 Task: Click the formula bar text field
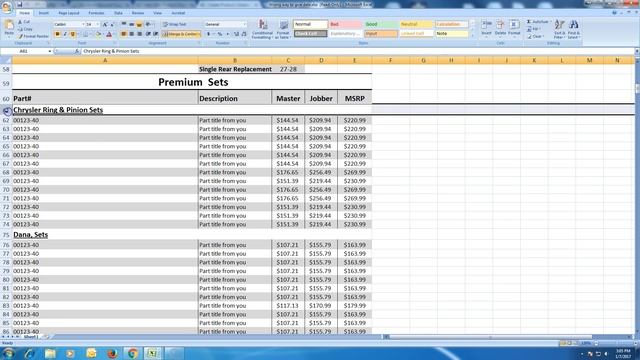(x=358, y=51)
